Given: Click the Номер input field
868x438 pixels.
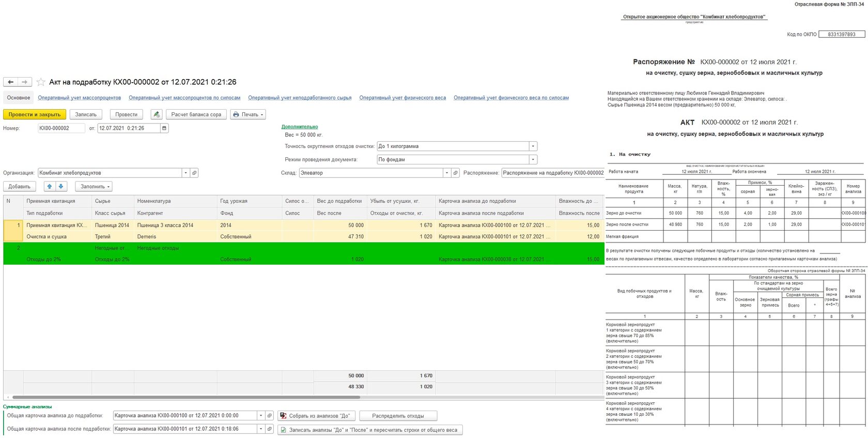Looking at the screenshot, I should pos(61,128).
